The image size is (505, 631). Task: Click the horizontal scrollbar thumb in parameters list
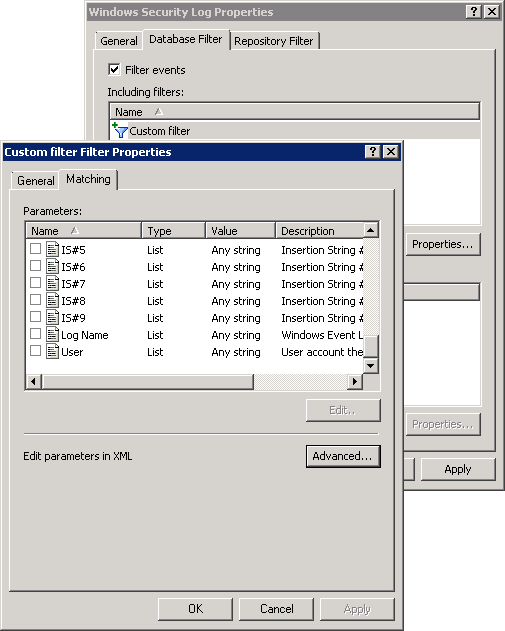tap(148, 381)
